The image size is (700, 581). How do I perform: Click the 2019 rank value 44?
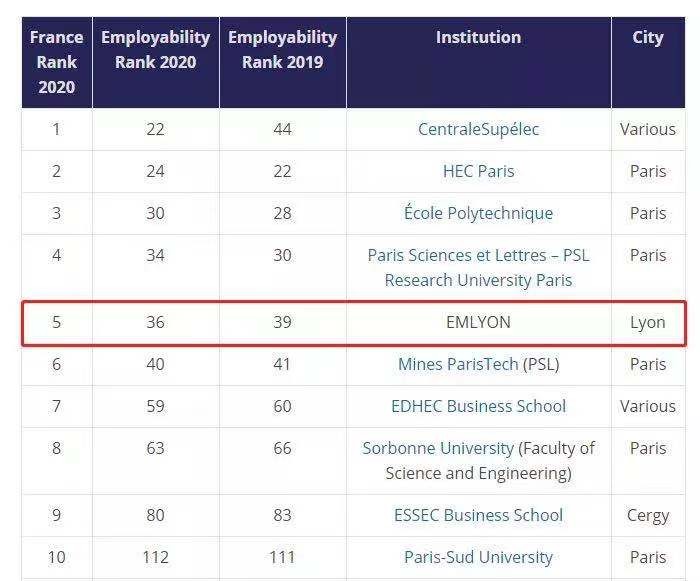(x=283, y=129)
